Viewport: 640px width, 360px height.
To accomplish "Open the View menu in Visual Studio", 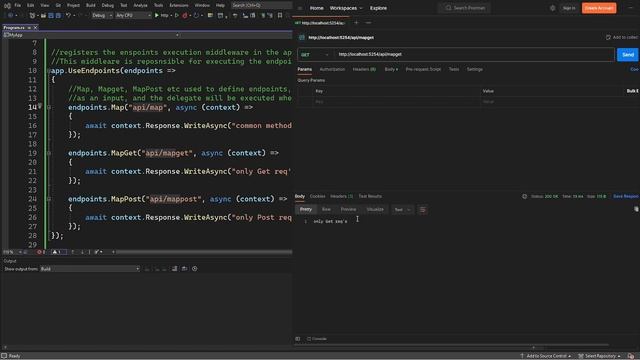I will pos(44,5).
